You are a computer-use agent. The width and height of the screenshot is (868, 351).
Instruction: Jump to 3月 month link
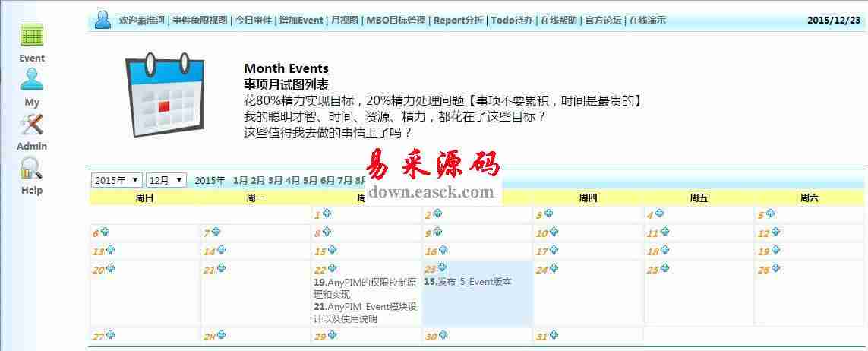click(x=275, y=181)
